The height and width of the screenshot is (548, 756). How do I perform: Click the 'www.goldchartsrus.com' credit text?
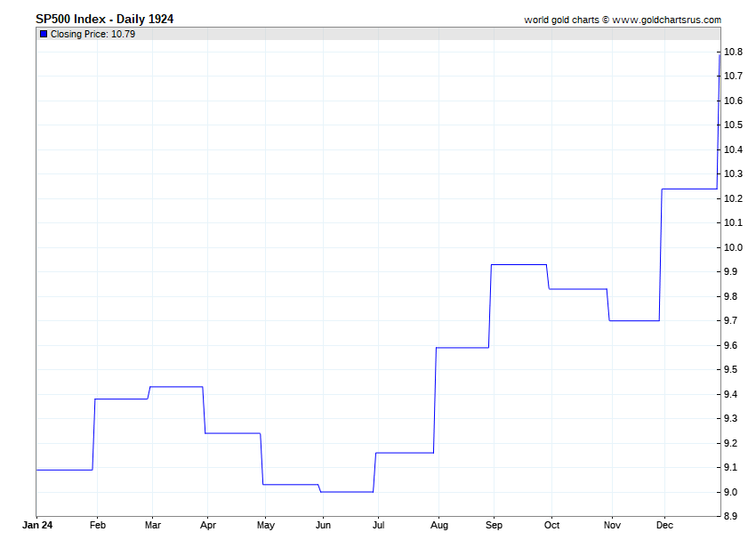667,20
